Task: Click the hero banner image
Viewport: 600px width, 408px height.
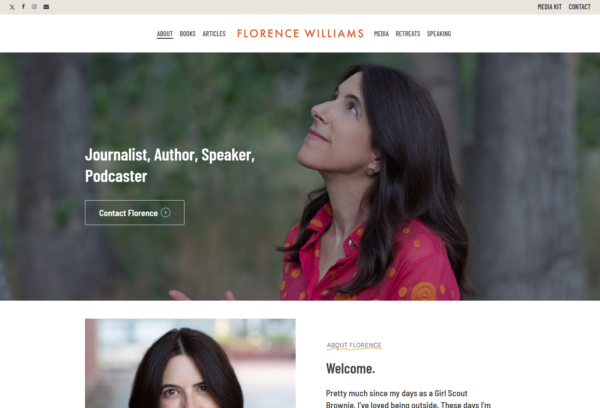Action: pyautogui.click(x=300, y=176)
